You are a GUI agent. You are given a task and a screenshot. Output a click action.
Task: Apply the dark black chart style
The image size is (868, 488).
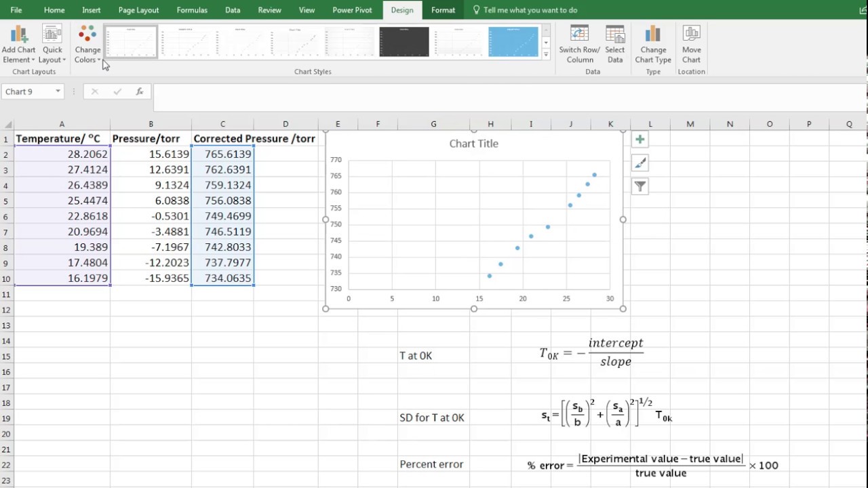(x=404, y=42)
